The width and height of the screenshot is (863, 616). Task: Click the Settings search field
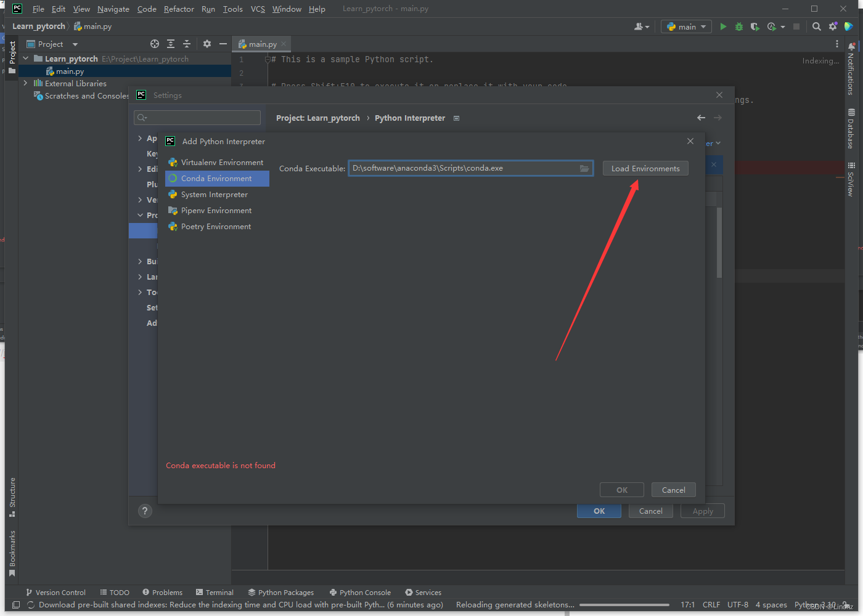[197, 118]
